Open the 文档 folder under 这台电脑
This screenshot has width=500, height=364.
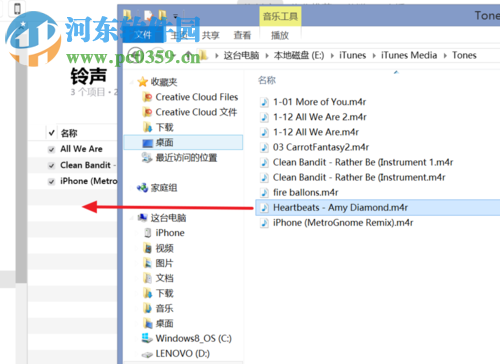point(165,278)
